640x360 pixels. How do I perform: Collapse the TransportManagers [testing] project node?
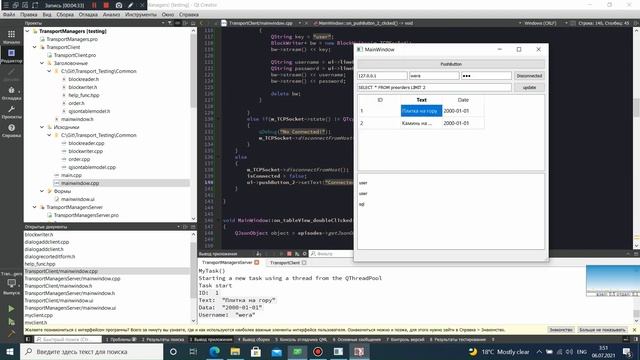(27, 31)
